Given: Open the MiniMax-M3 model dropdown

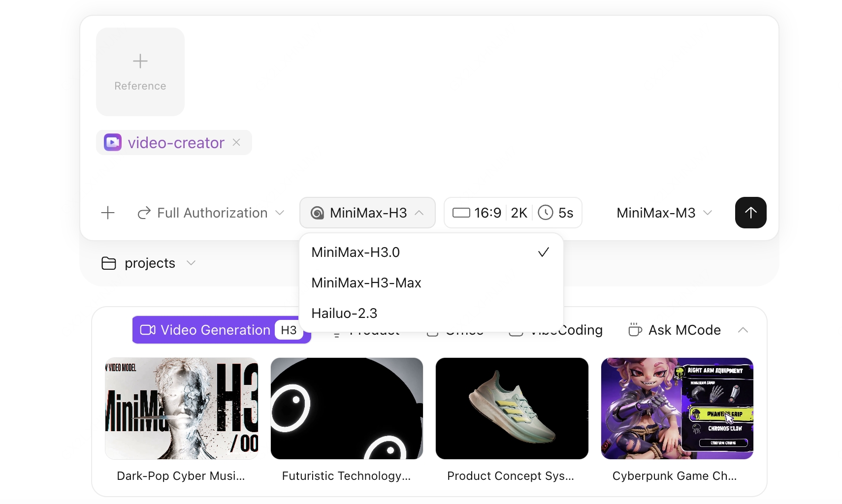Looking at the screenshot, I should [x=664, y=213].
